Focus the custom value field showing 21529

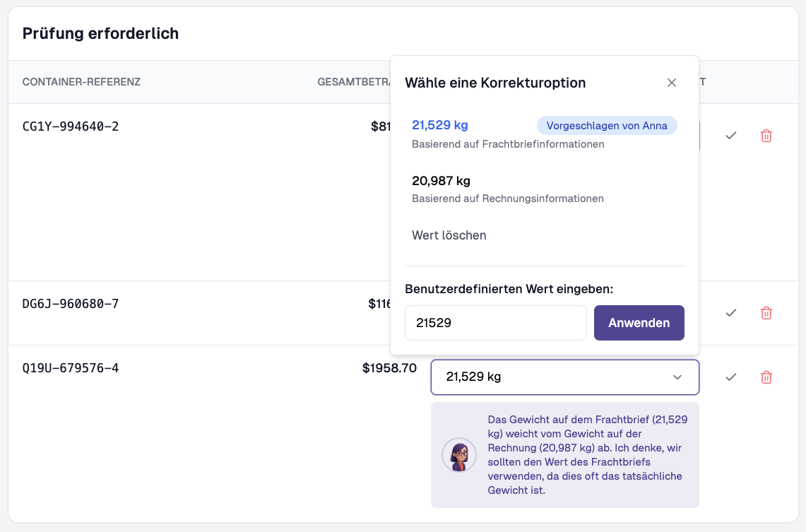(x=495, y=323)
